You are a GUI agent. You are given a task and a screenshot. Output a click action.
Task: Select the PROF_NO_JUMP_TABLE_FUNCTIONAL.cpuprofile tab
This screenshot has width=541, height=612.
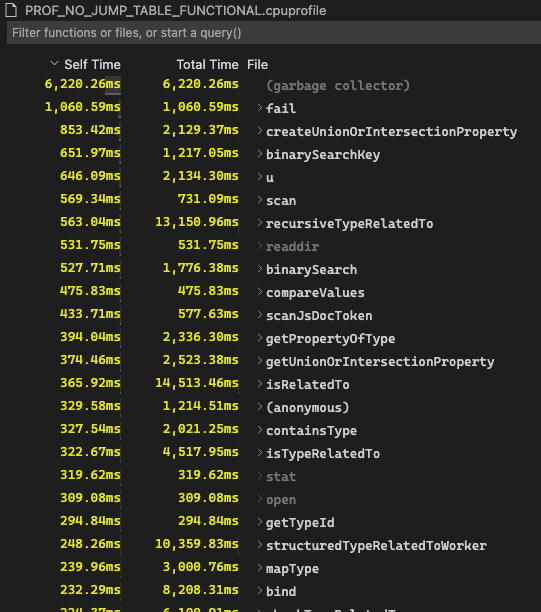pyautogui.click(x=175, y=11)
